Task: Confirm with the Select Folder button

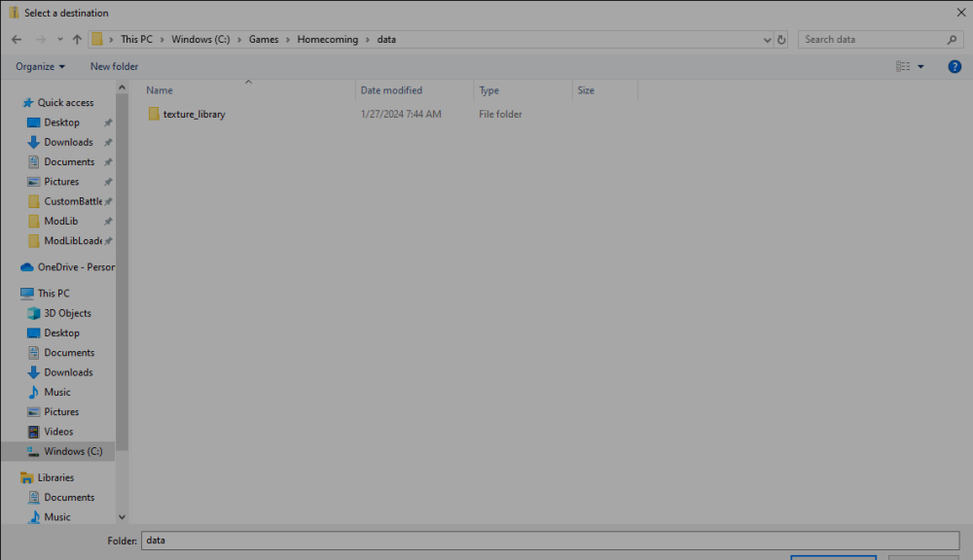Action: pyautogui.click(x=833, y=555)
